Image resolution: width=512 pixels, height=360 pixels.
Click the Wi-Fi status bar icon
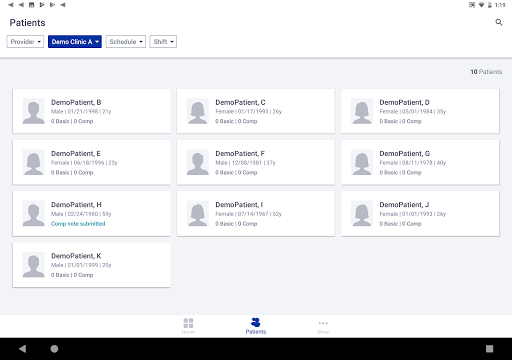click(x=481, y=5)
